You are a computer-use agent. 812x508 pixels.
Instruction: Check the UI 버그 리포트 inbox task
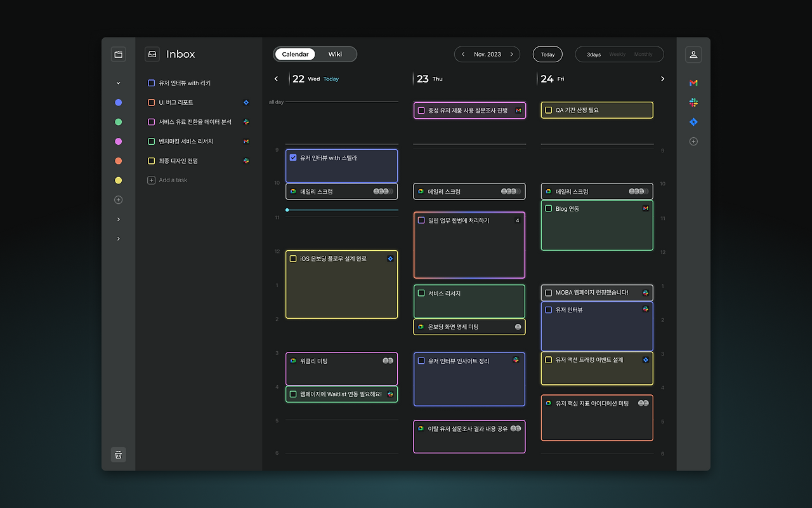point(151,102)
